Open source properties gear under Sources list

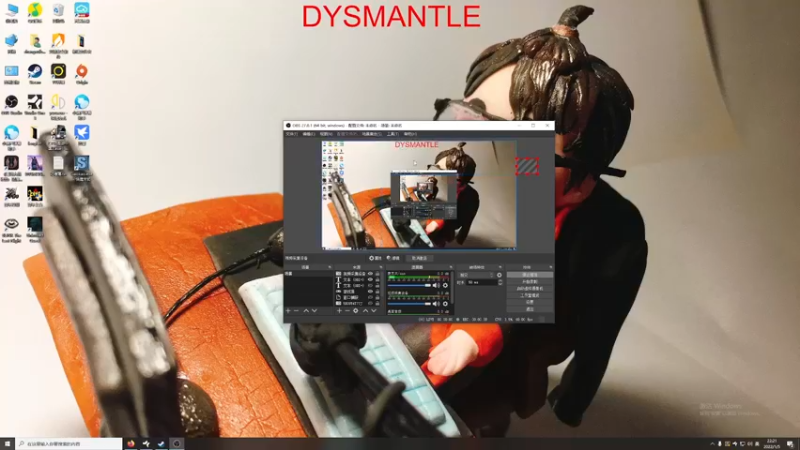[x=356, y=311]
